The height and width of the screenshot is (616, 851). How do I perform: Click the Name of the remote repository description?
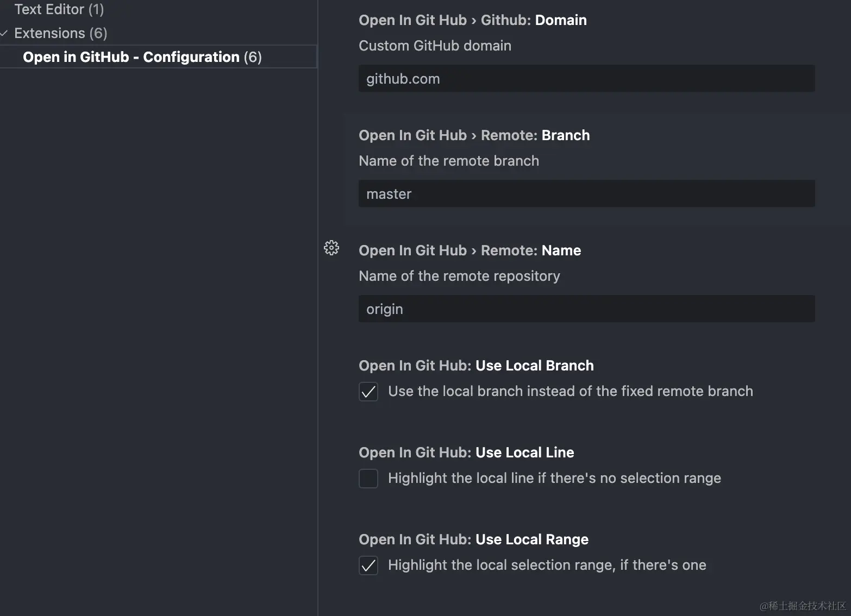pos(459,276)
